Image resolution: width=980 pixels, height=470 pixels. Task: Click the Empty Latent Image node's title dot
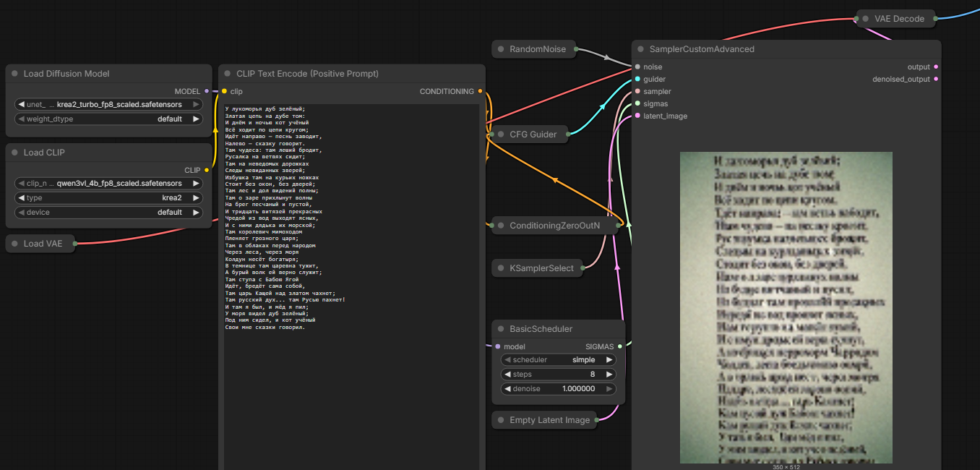click(501, 420)
